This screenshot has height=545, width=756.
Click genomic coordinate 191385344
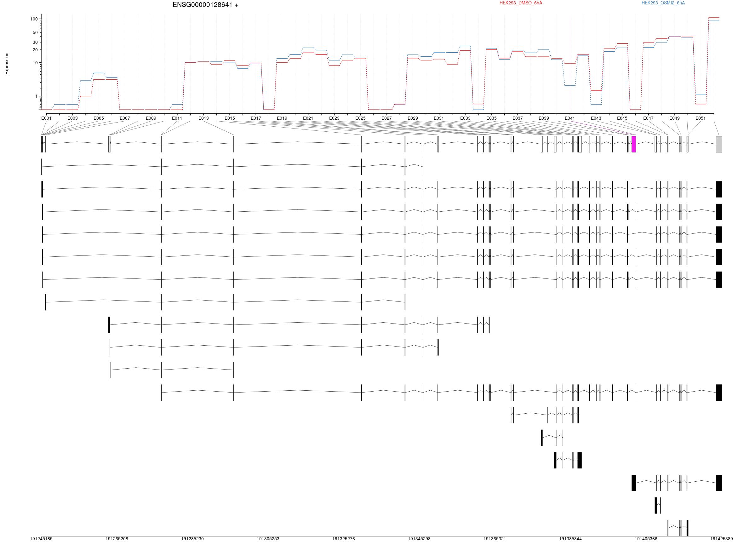pyautogui.click(x=570, y=539)
